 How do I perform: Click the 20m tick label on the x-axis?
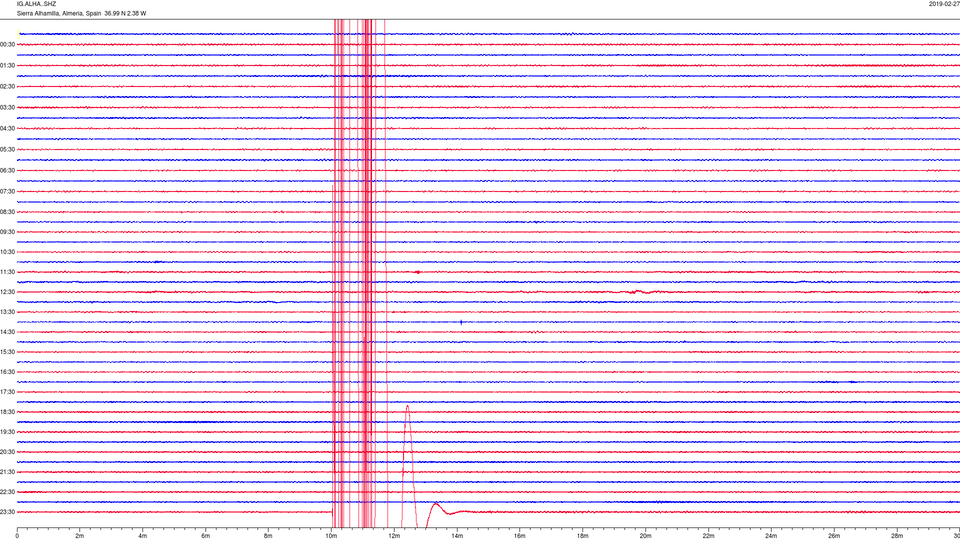pyautogui.click(x=645, y=536)
